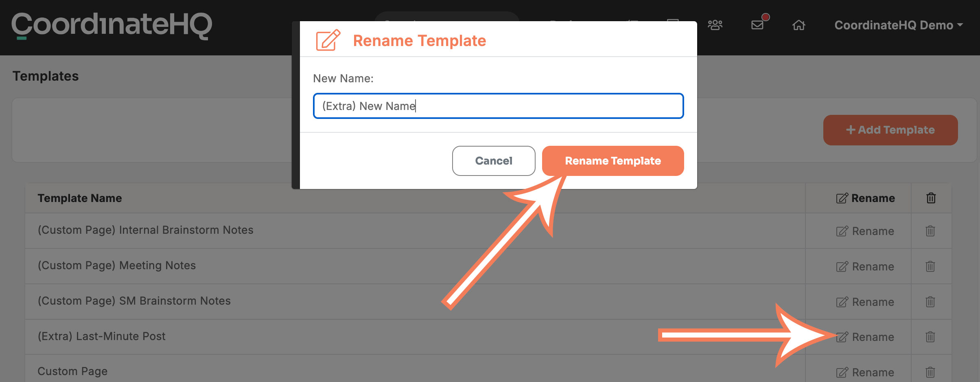Rename the Internal Brainstorm Notes template
Viewport: 980px width, 382px height.
865,231
